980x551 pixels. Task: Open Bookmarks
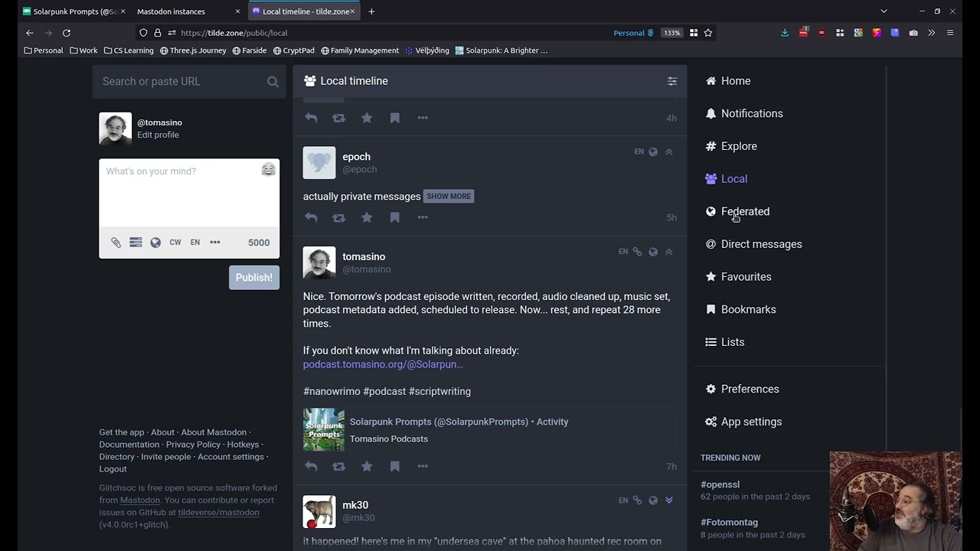pyautogui.click(x=740, y=309)
